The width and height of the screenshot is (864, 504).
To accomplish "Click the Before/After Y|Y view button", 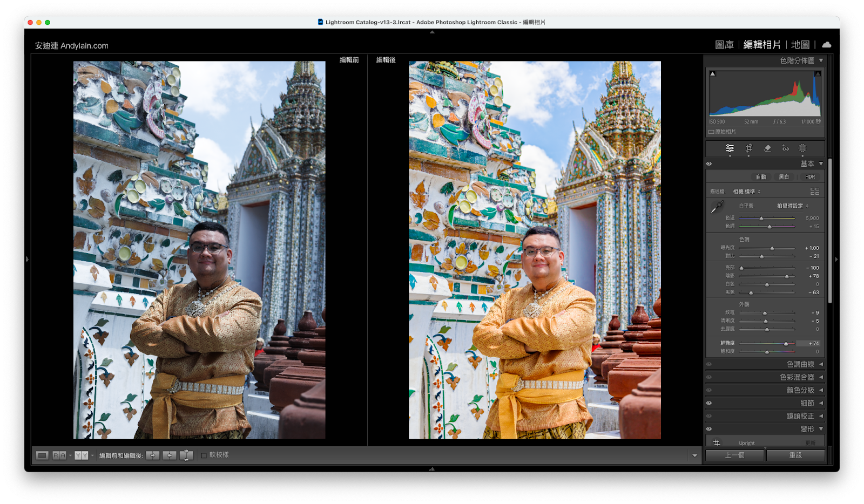I will (x=82, y=455).
